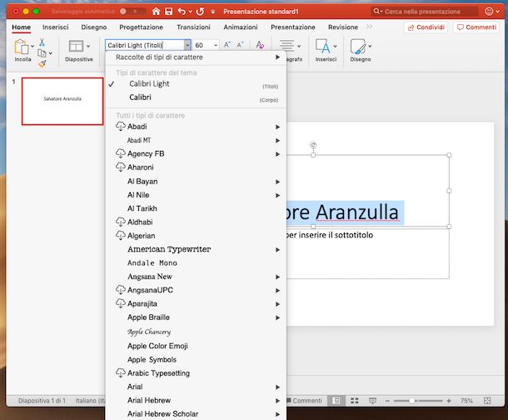Click the zoom slider handle
The image size is (508, 420).
click(x=411, y=401)
